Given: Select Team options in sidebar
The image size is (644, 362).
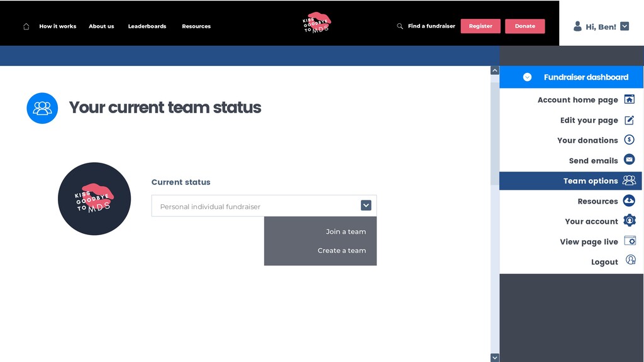Looking at the screenshot, I should [x=570, y=180].
